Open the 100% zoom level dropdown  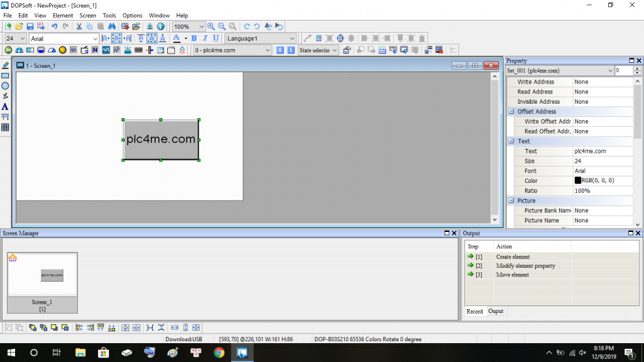201,27
